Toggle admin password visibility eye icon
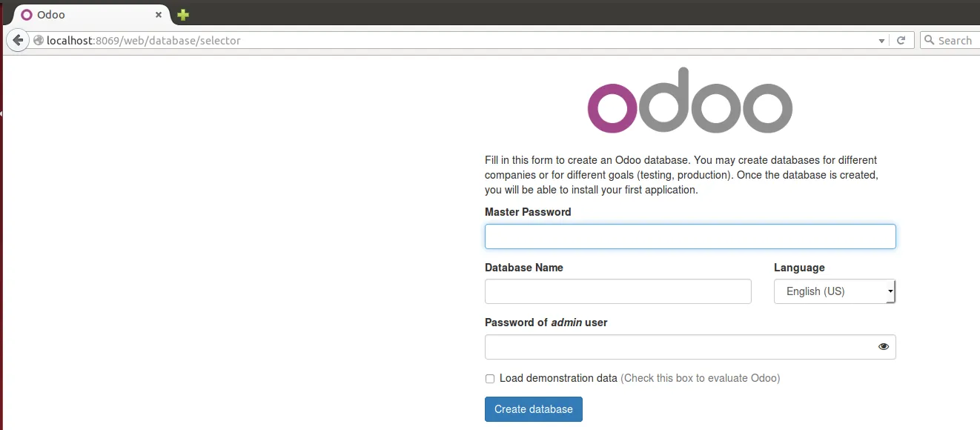980x430 pixels. (884, 346)
